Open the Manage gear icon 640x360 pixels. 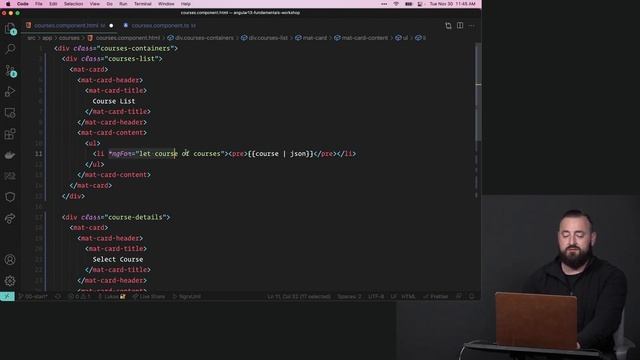coord(10,281)
